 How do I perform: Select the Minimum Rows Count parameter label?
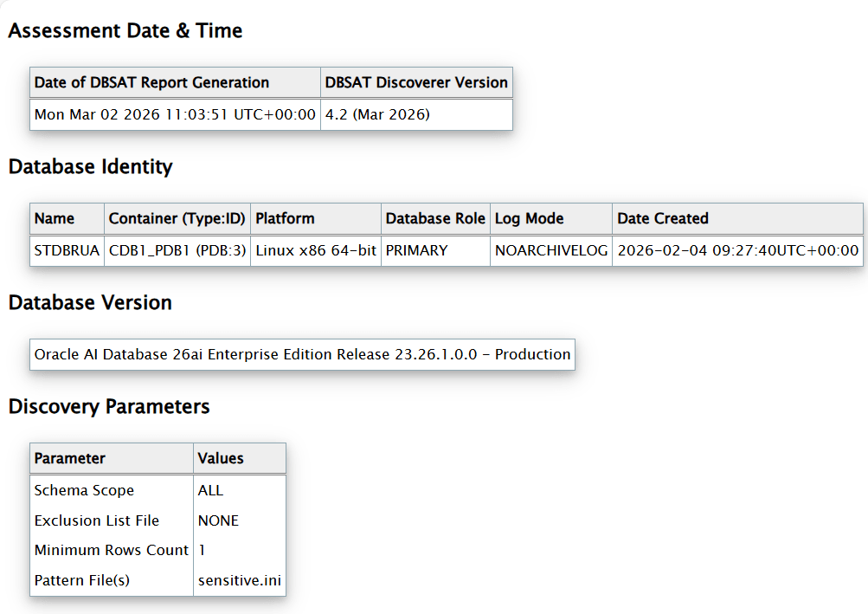tap(111, 551)
